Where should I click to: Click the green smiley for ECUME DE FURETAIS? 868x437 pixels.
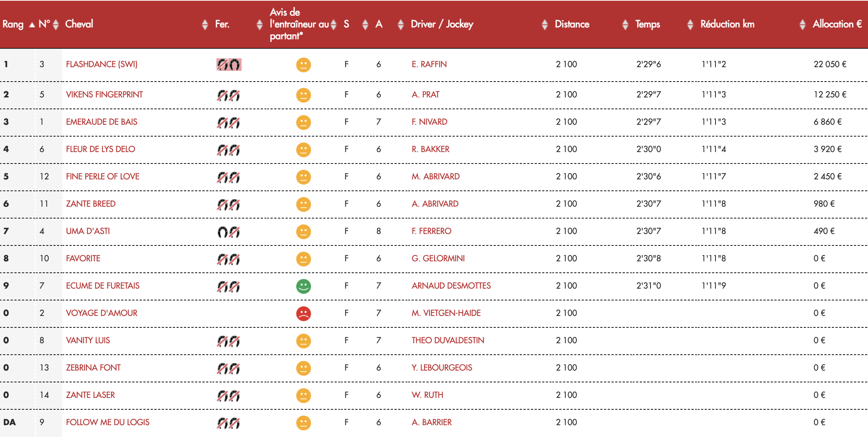304,286
